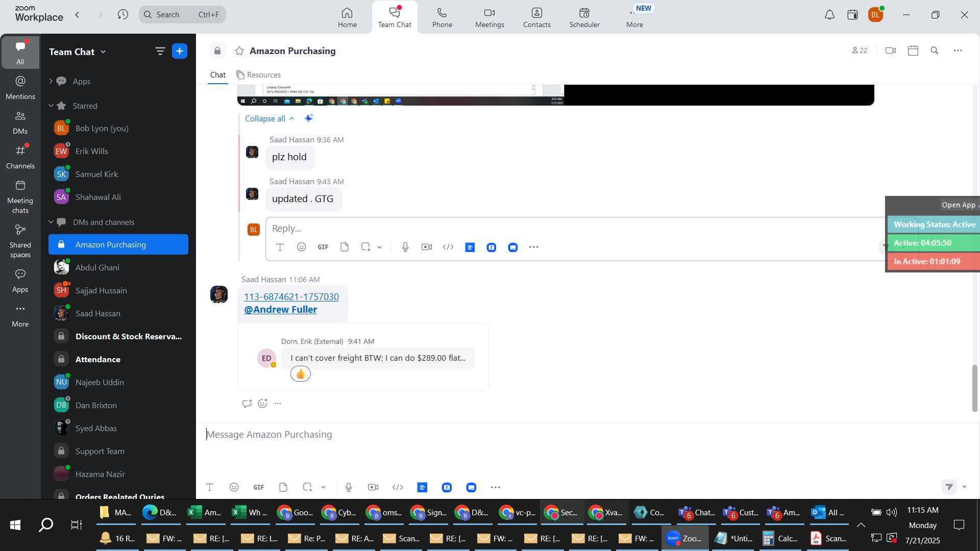Open channel more options ellipsis
Screen dimensions: 980x551
(958, 51)
